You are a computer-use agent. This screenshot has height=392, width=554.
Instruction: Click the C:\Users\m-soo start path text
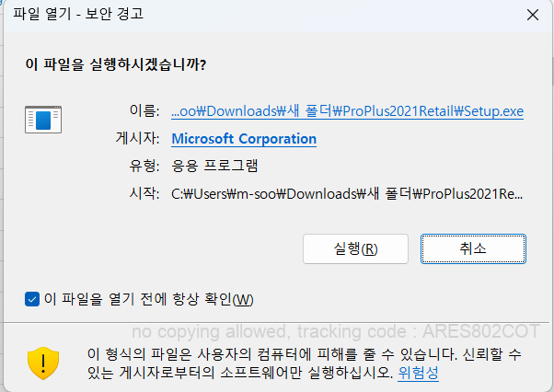pos(347,194)
